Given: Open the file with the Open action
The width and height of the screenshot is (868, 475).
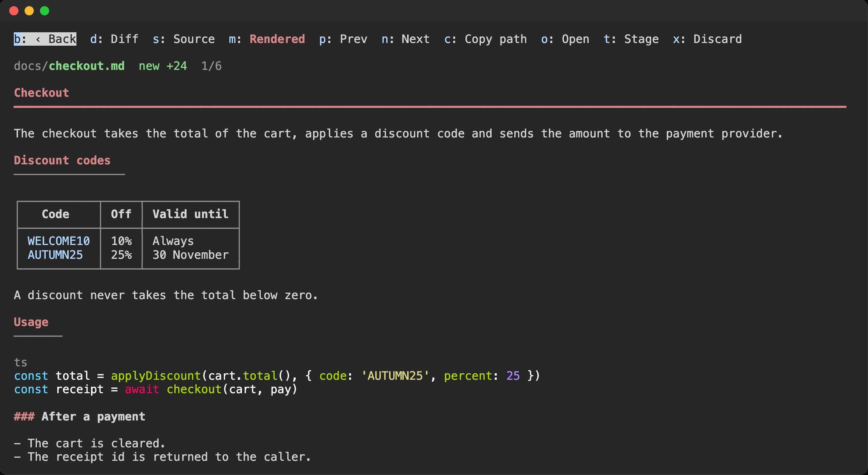Looking at the screenshot, I should click(x=565, y=39).
